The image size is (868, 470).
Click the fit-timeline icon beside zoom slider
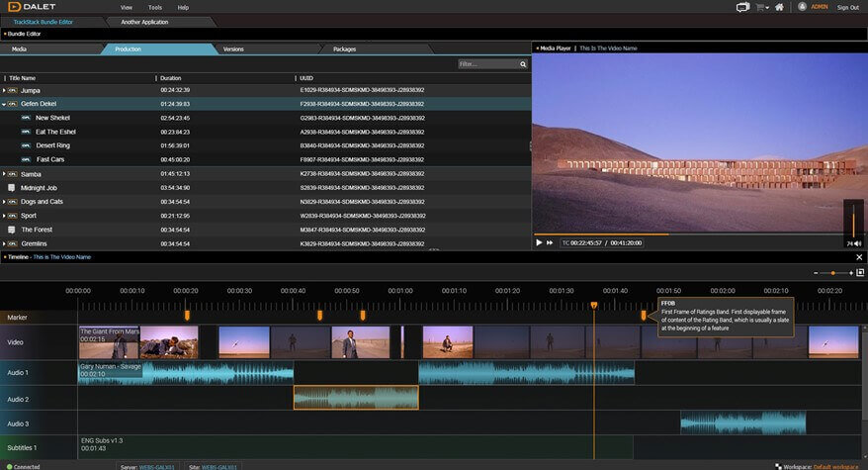tap(859, 272)
